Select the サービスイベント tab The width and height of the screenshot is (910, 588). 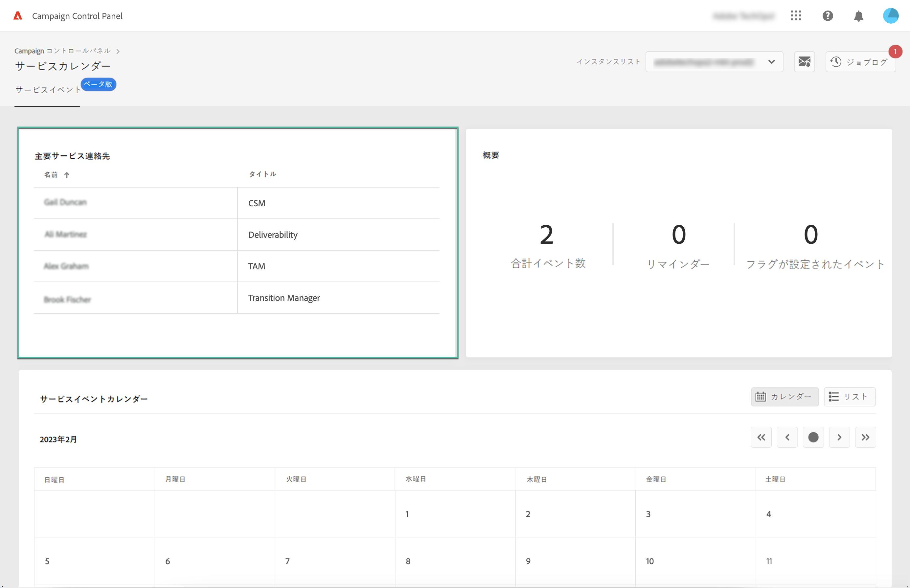[x=48, y=90]
